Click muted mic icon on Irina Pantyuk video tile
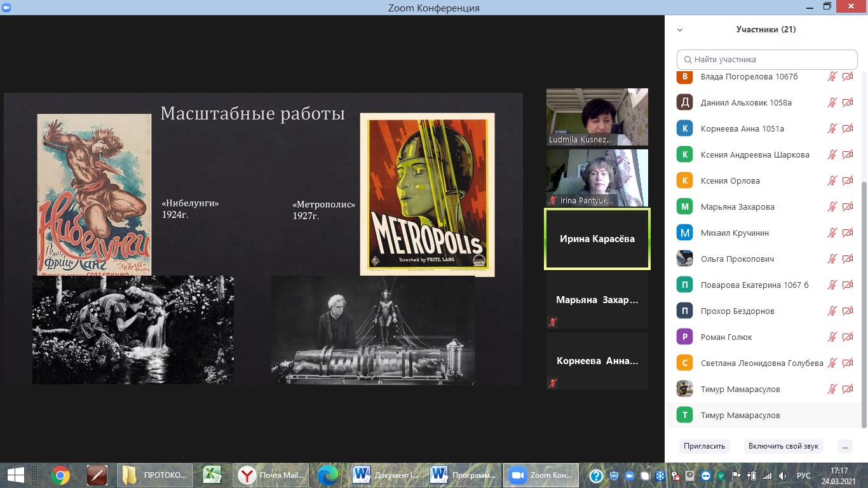This screenshot has width=868, height=488. coord(553,200)
